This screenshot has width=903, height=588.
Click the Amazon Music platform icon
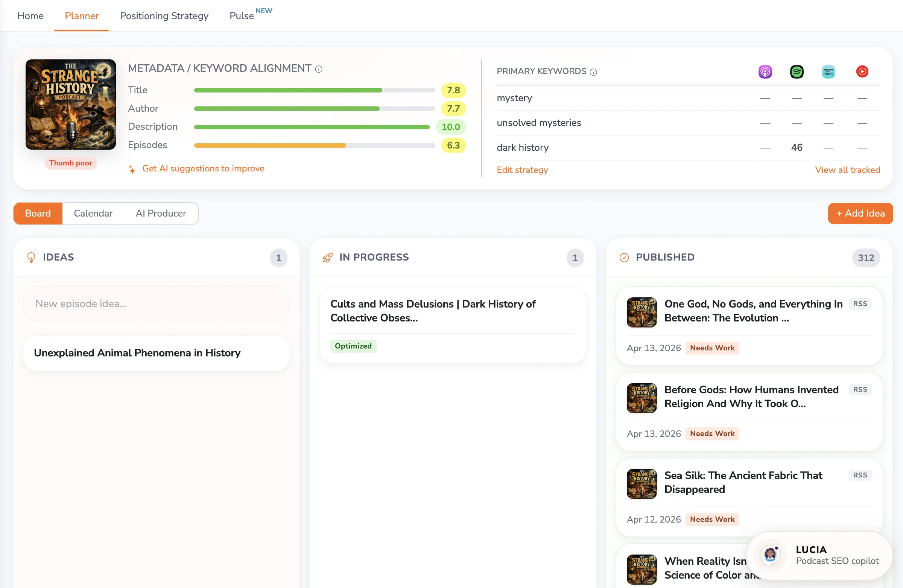[x=829, y=71]
